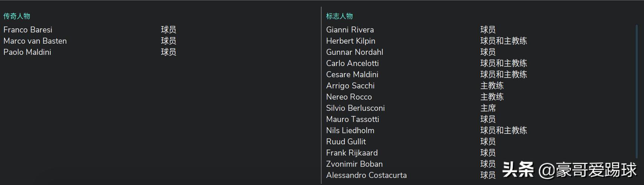Viewport: 644px width, 185px height.
Task: Select Mauro Tassotti in the list
Action: [353, 119]
